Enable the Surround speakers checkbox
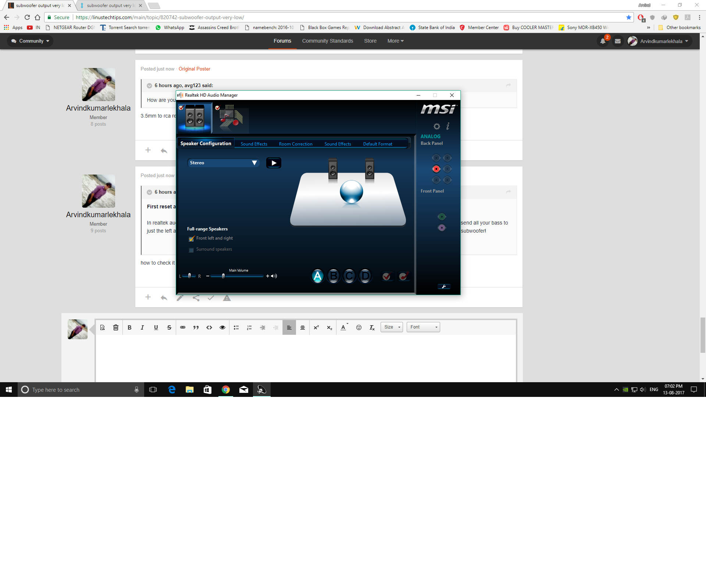This screenshot has width=706, height=588. [x=191, y=250]
